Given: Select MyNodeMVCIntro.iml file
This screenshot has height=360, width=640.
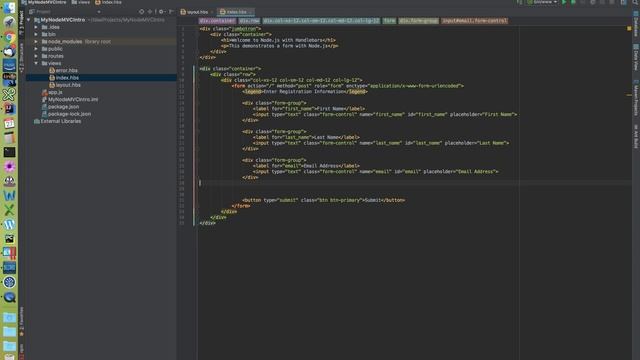Looking at the screenshot, I should pyautogui.click(x=70, y=100).
